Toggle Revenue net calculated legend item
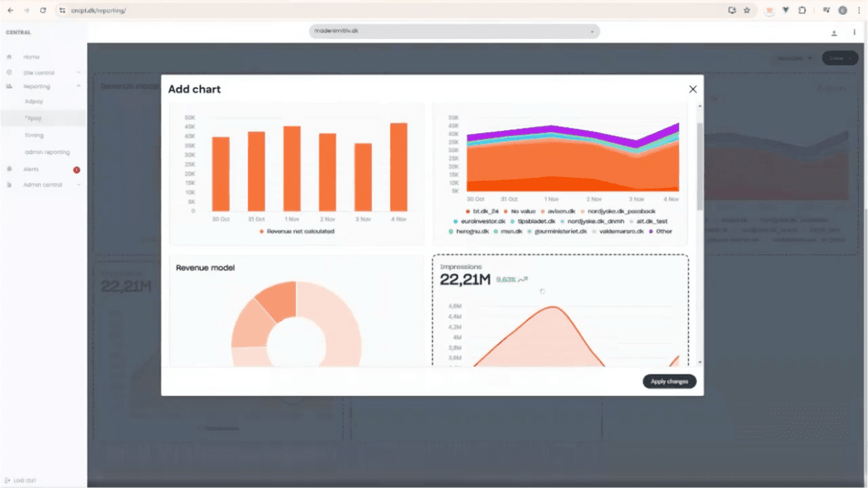 tap(297, 232)
